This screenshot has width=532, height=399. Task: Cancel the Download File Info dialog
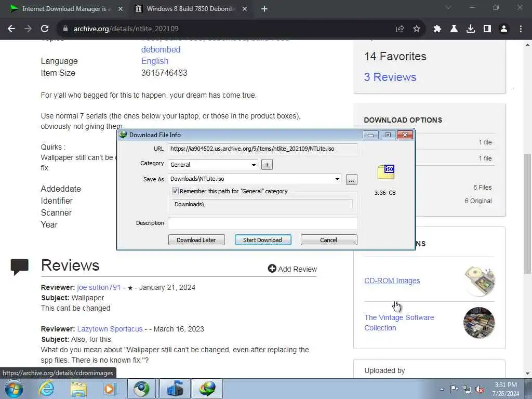pos(329,240)
